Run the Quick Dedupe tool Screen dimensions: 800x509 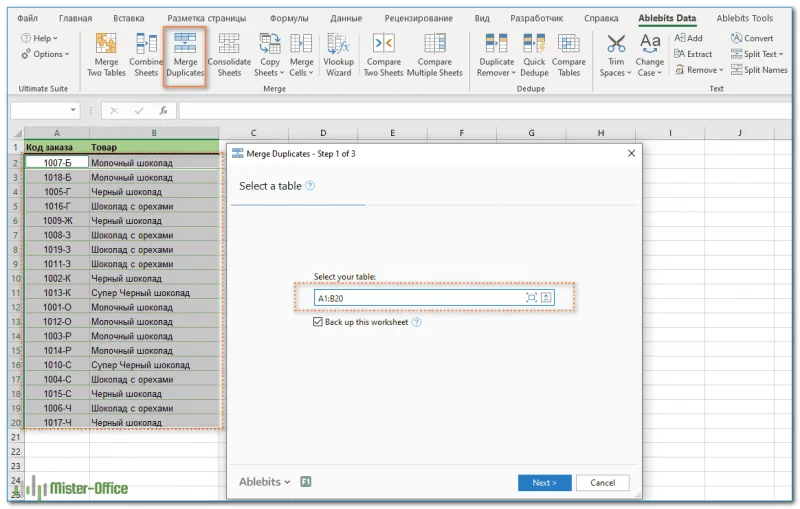(534, 55)
